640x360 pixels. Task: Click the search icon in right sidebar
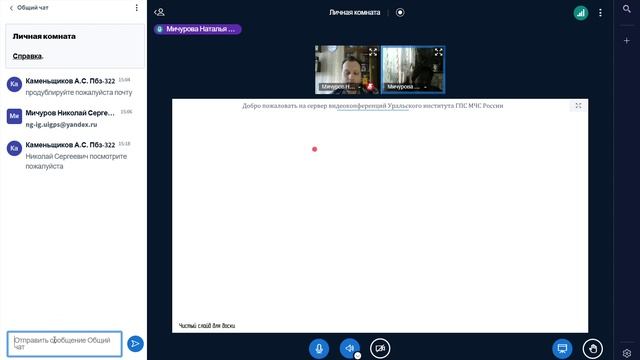coord(627,9)
